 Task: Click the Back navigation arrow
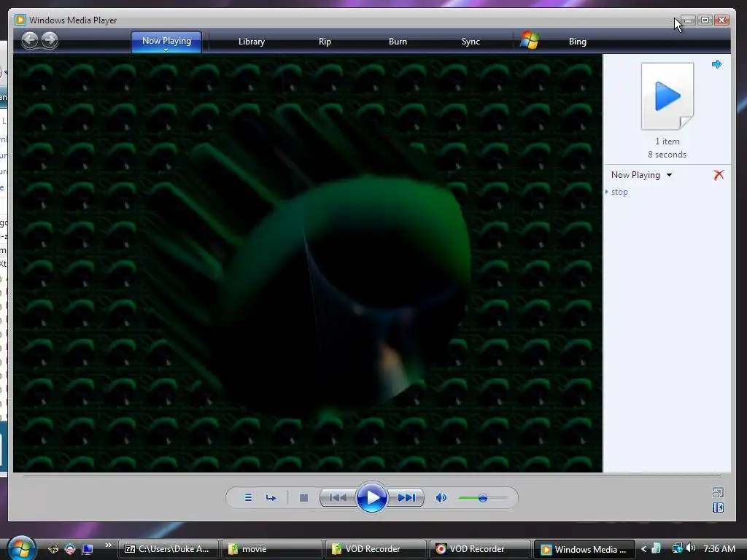click(29, 40)
